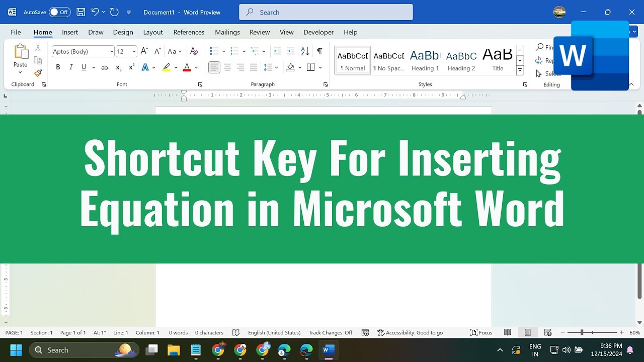644x362 pixels.
Task: Click the Search box in the title bar
Action: point(326,12)
